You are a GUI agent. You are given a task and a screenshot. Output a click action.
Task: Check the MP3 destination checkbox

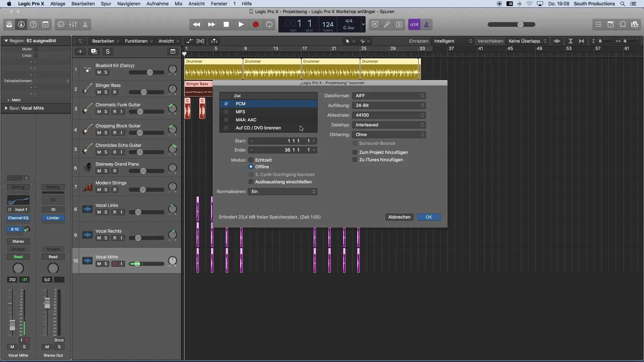coord(226,112)
